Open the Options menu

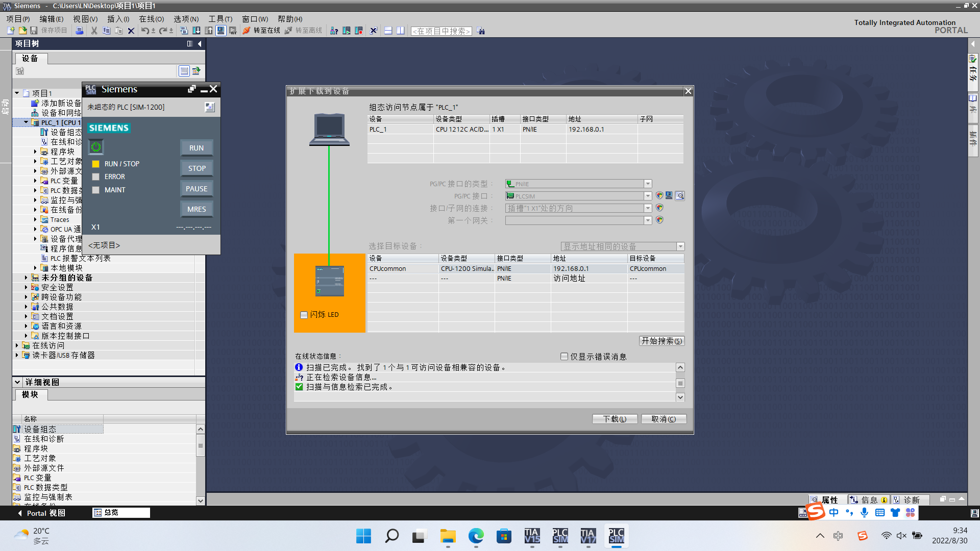[x=186, y=19]
